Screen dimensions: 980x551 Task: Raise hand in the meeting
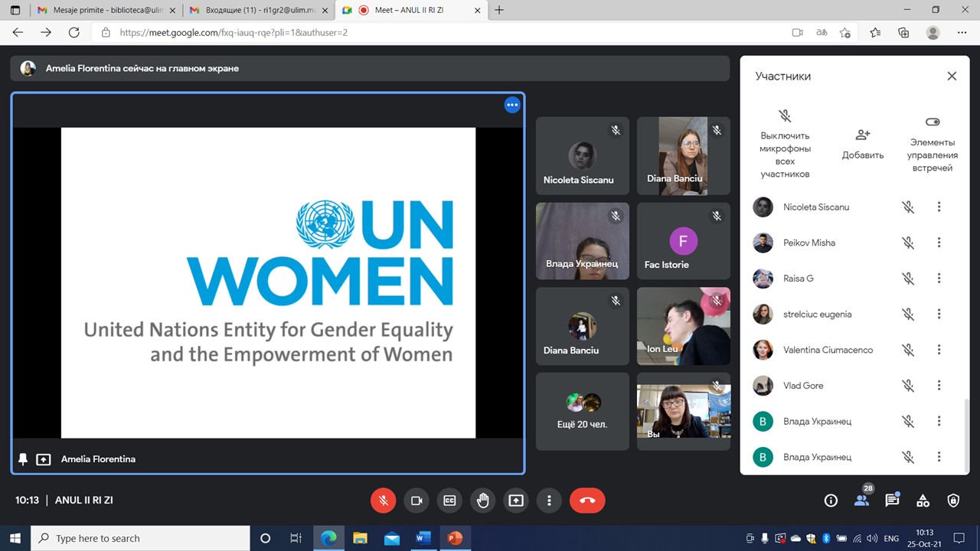point(483,500)
